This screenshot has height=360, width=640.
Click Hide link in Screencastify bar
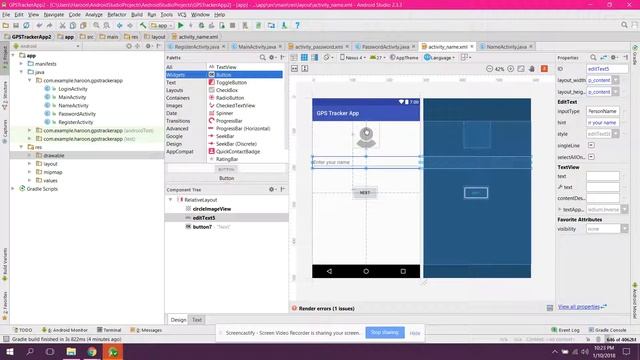click(415, 333)
